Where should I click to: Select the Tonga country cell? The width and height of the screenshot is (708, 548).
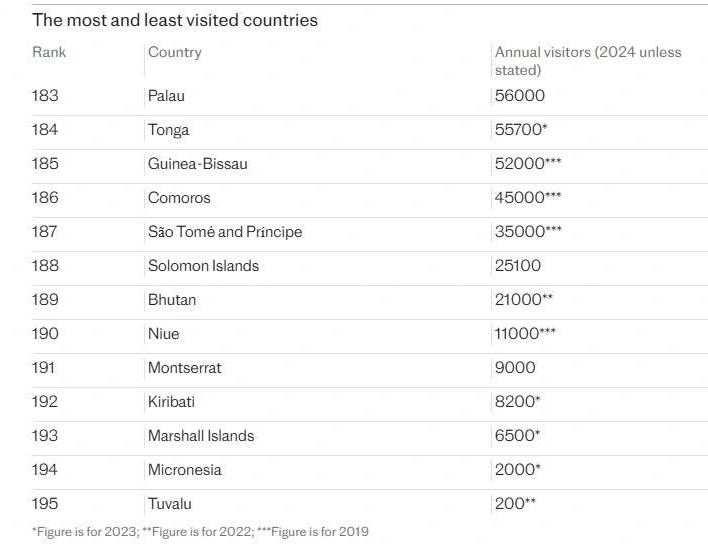tap(168, 130)
